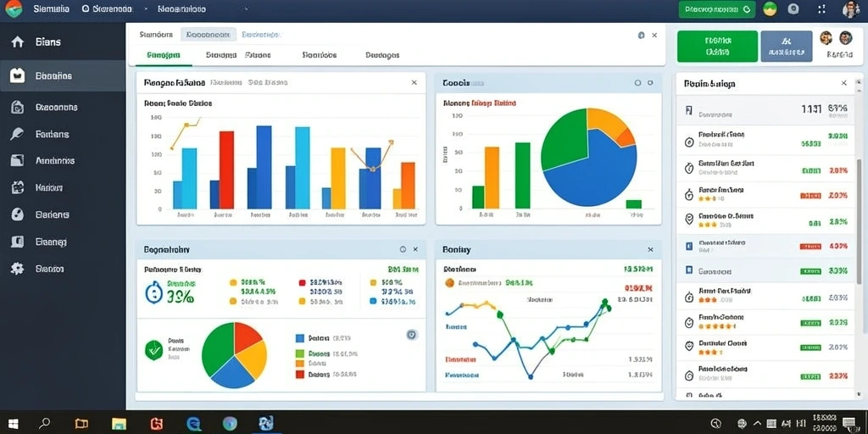Click the green shield checkmark icon
This screenshot has width=868, height=434.
coord(153,349)
